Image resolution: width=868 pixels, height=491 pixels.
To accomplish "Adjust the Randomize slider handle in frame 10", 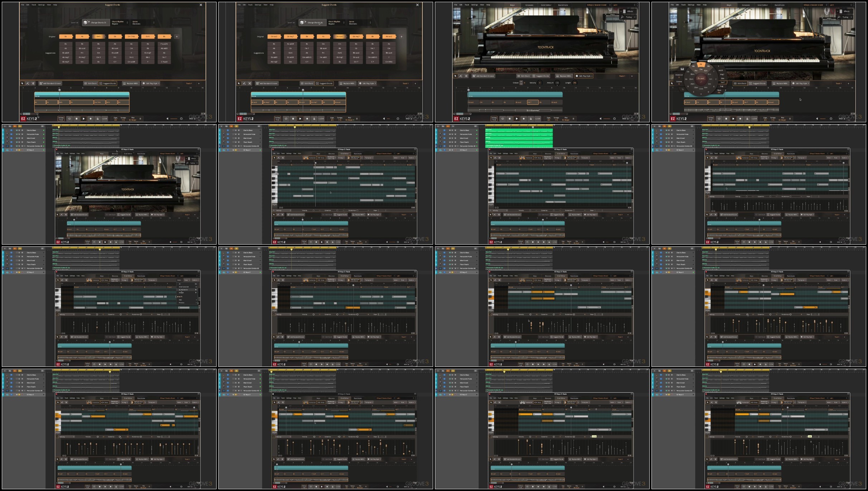I will (357, 314).
